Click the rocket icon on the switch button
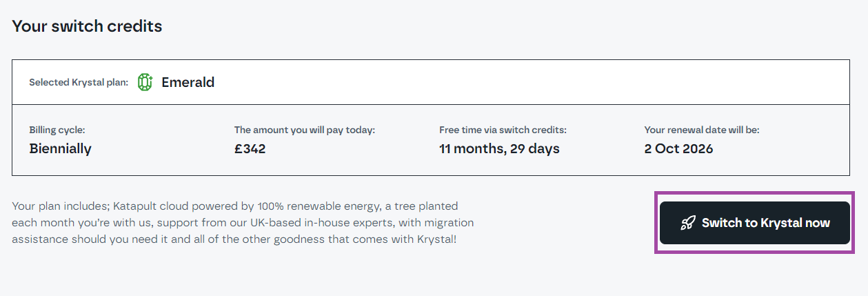The width and height of the screenshot is (868, 296). (x=688, y=223)
